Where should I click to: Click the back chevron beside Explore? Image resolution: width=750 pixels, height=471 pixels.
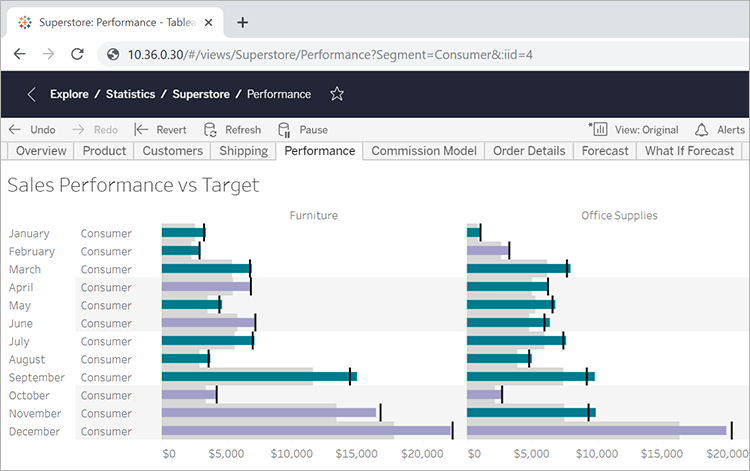(x=32, y=94)
